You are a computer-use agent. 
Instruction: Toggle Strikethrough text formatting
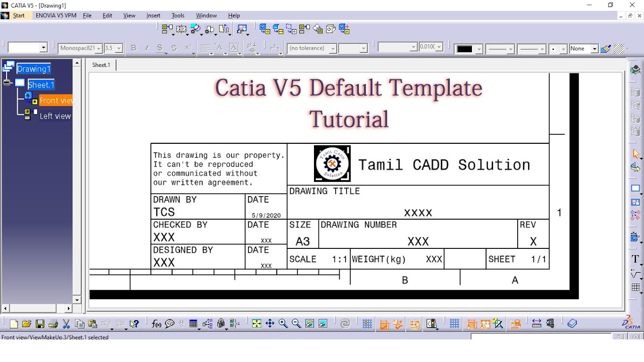click(x=175, y=48)
